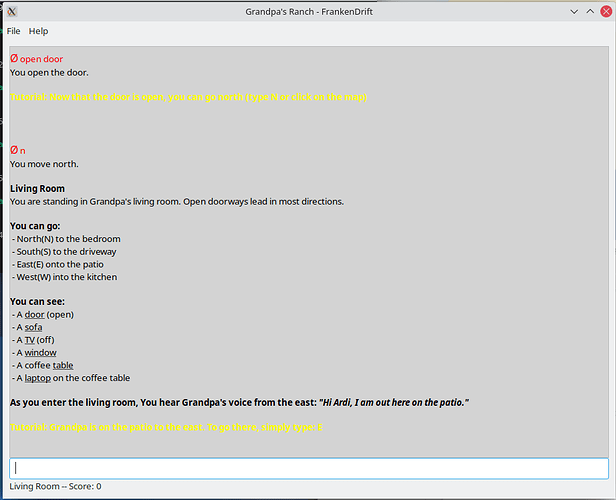The height and width of the screenshot is (500, 616).
Task: Click 'North(N) to the bedroom' line
Action: [x=66, y=239]
